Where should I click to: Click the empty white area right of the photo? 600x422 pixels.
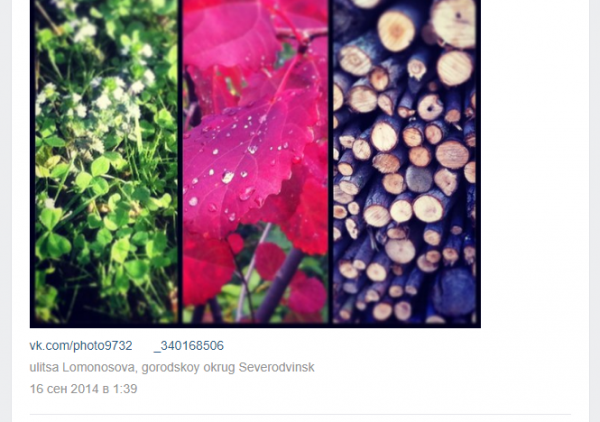pyautogui.click(x=535, y=164)
